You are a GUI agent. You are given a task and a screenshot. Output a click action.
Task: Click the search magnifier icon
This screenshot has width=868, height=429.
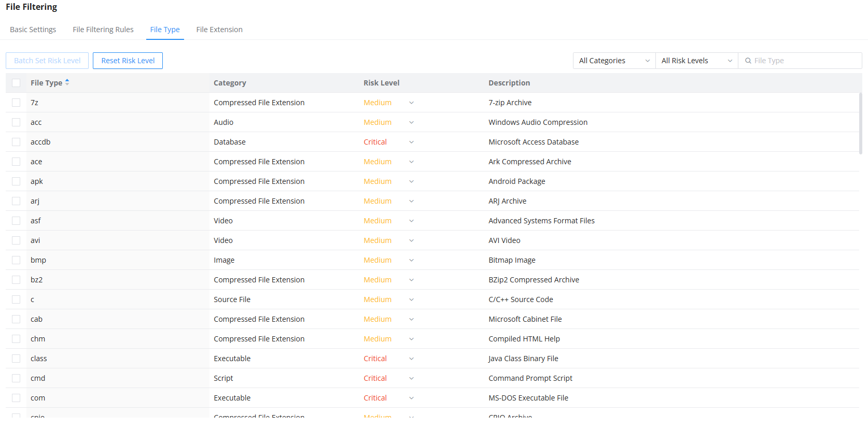pos(748,61)
